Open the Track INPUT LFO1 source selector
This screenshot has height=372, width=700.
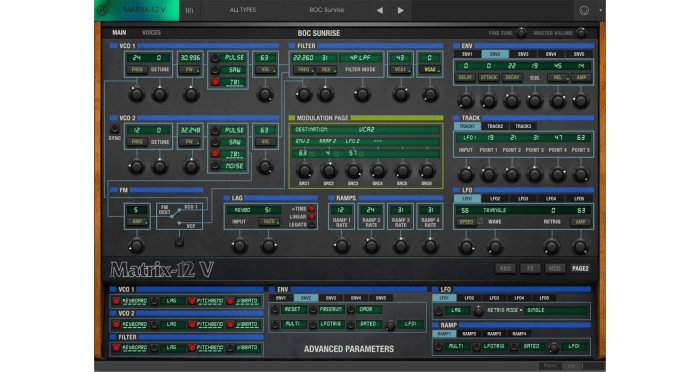[x=469, y=138]
